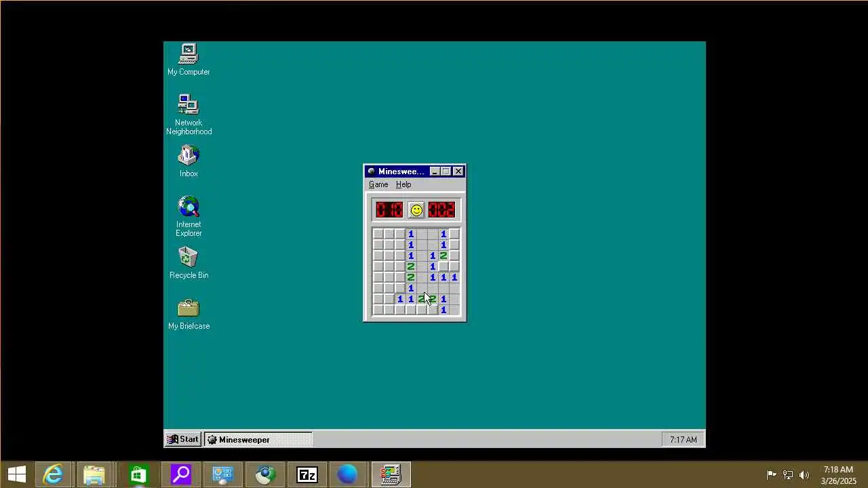Screen dimensions: 868x488
Task: Select the Network Neighborhood desktop icon
Action: (189, 115)
